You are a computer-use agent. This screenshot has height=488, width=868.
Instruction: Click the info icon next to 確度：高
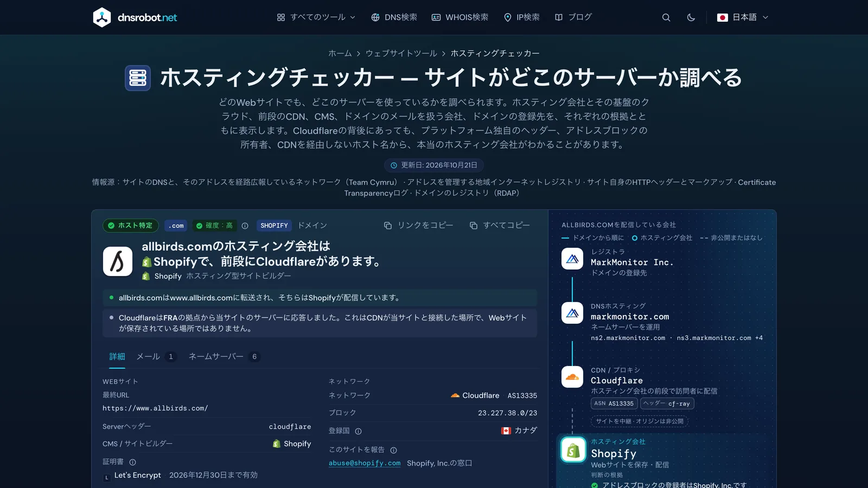pyautogui.click(x=245, y=226)
